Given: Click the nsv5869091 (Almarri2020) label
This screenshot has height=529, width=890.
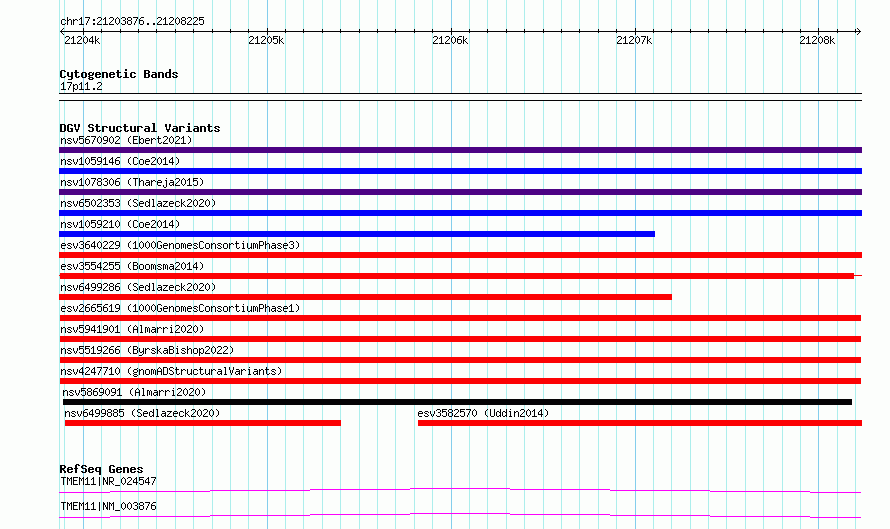Looking at the screenshot, I should pyautogui.click(x=134, y=392).
